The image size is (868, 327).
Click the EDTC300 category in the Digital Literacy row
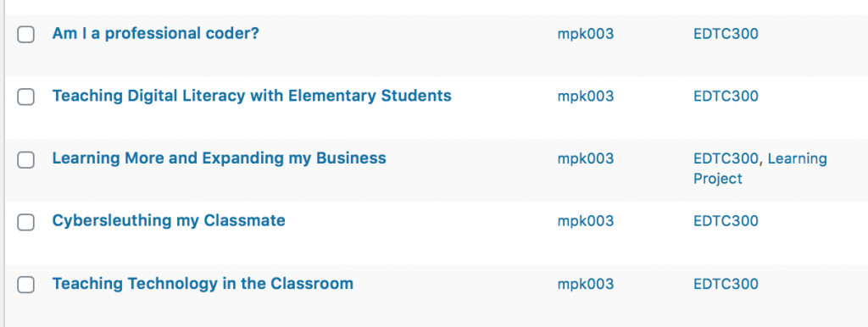(726, 97)
